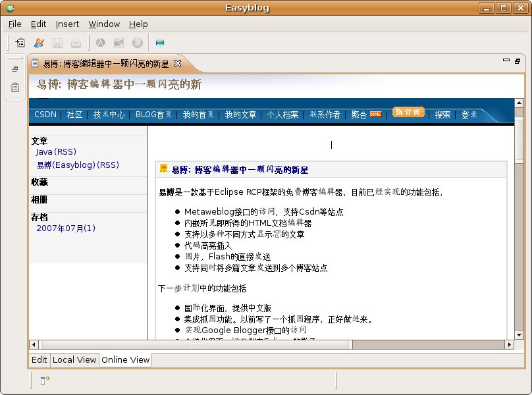The image size is (532, 395).
Task: Open the 社区 navigation link
Action: (x=74, y=115)
